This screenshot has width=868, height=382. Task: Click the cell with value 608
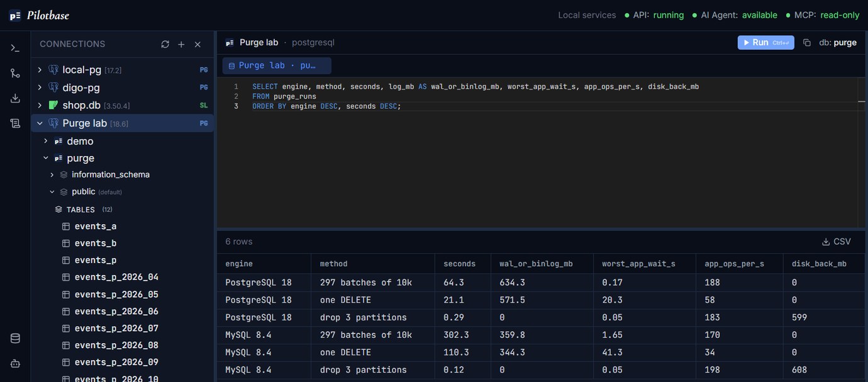pyautogui.click(x=824, y=370)
